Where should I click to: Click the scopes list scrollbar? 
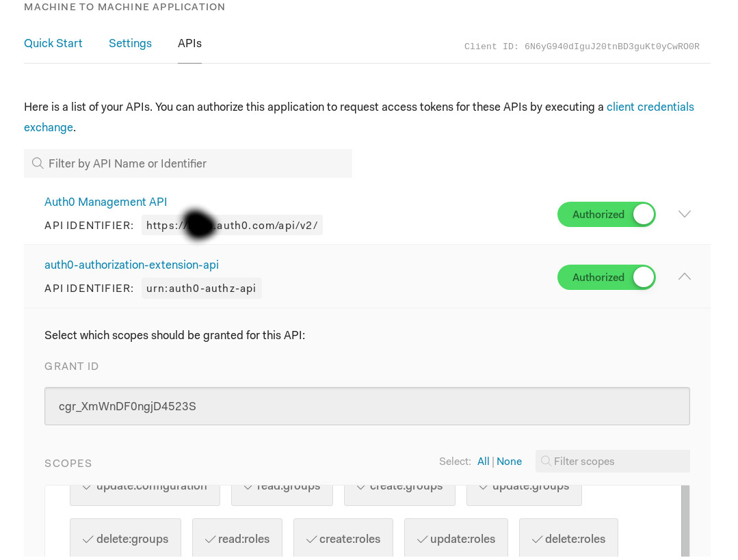685,521
